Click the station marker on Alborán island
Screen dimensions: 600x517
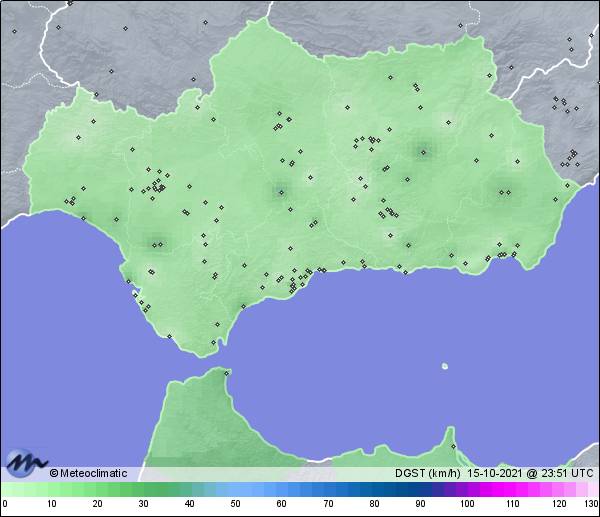445,366
